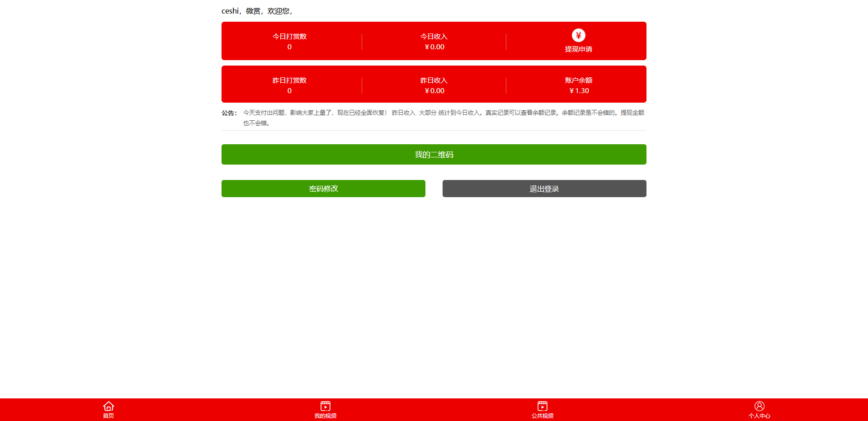Select the 个人中心 tab label
The width and height of the screenshot is (868, 421).
(759, 416)
